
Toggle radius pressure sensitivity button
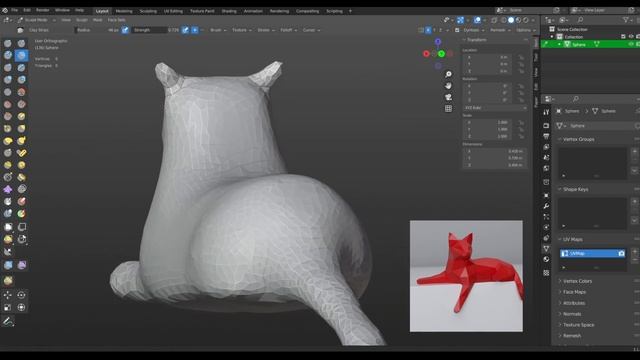point(125,30)
